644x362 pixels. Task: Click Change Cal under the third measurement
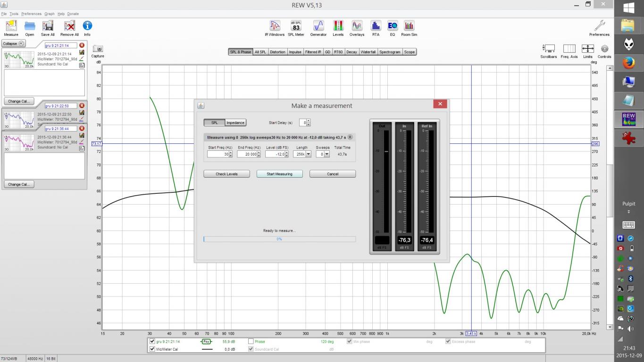click(x=19, y=184)
